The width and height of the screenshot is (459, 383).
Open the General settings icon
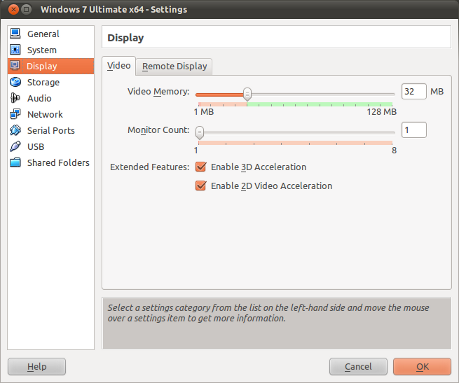pos(15,33)
